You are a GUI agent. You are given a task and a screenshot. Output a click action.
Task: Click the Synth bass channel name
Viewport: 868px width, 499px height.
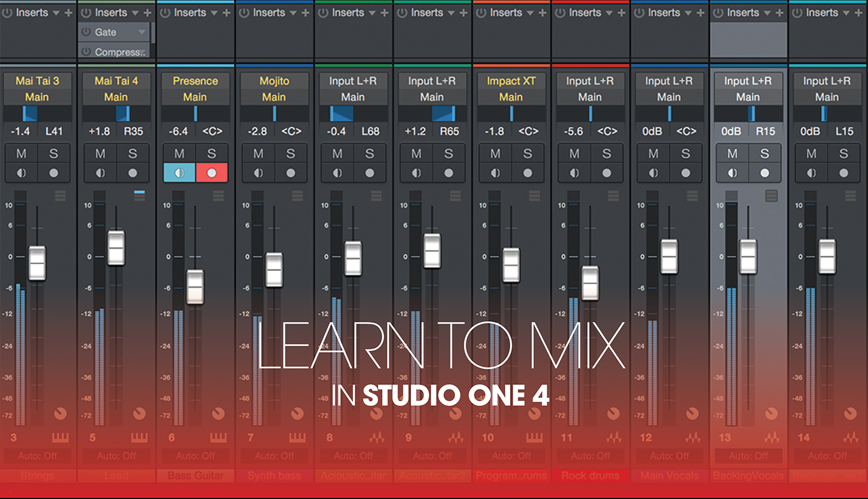(274, 475)
